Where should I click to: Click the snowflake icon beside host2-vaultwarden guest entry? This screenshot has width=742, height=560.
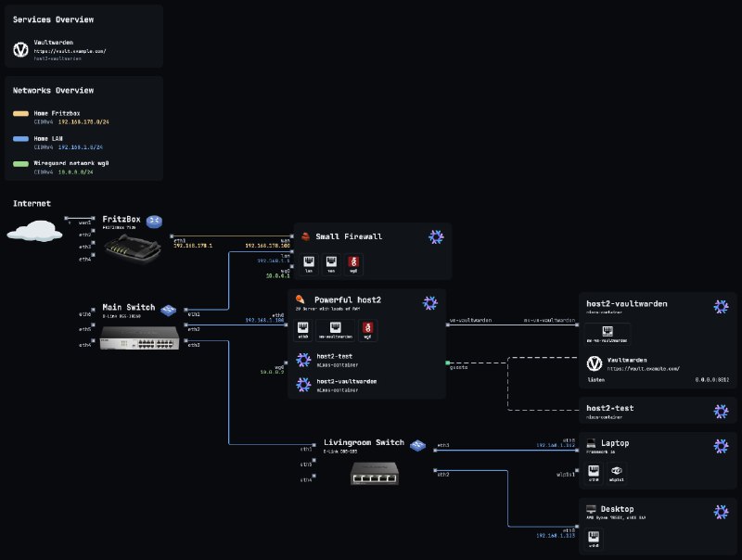(303, 385)
